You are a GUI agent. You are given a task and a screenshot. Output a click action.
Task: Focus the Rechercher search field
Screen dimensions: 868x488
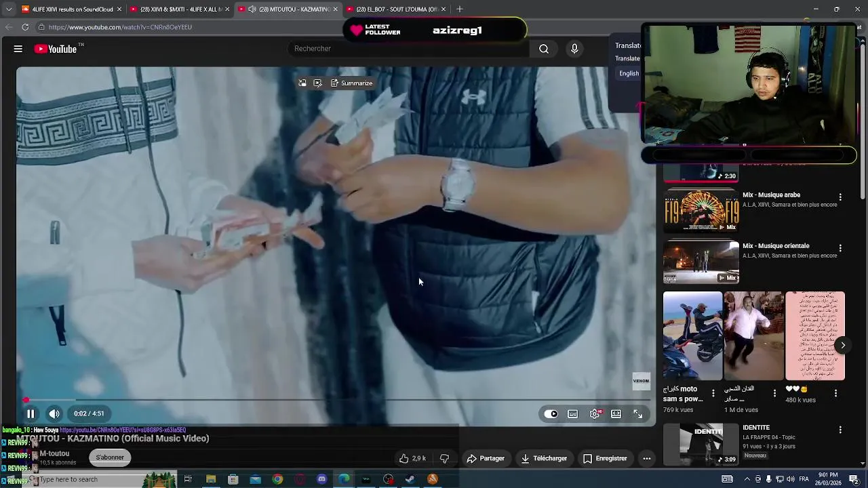(x=407, y=49)
